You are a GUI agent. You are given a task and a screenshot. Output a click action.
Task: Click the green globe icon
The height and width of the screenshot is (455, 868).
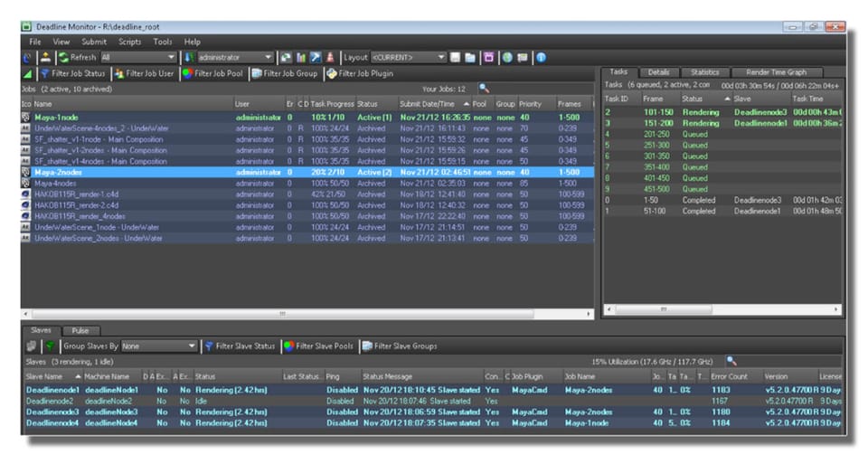coord(507,58)
